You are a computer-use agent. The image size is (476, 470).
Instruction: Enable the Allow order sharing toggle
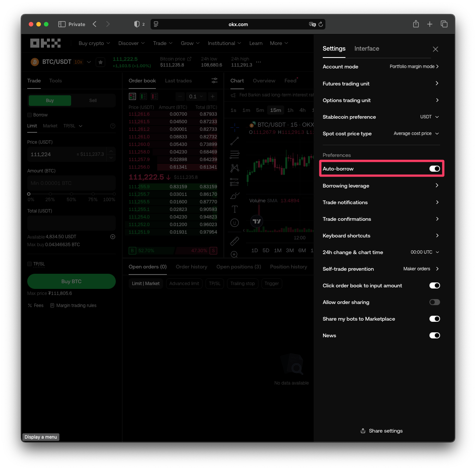pos(434,302)
